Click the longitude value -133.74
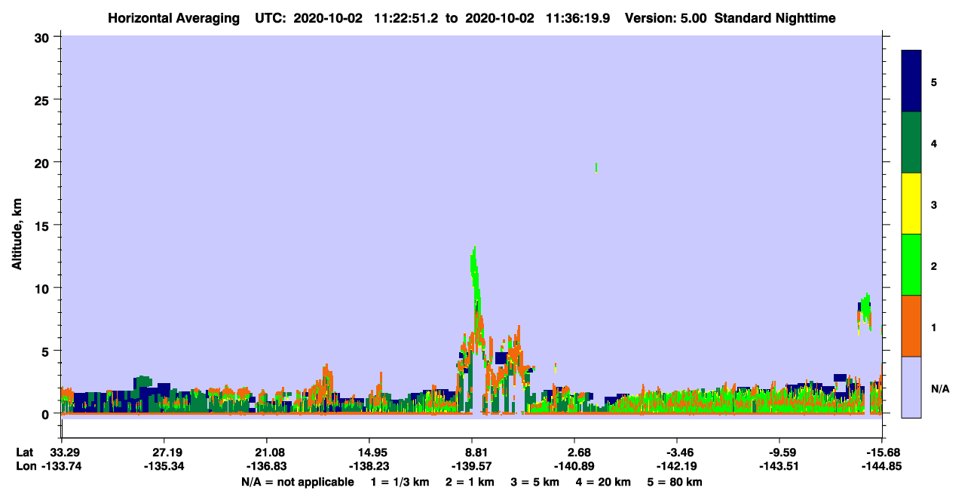Viewport: 980px width, 503px height. 61,466
